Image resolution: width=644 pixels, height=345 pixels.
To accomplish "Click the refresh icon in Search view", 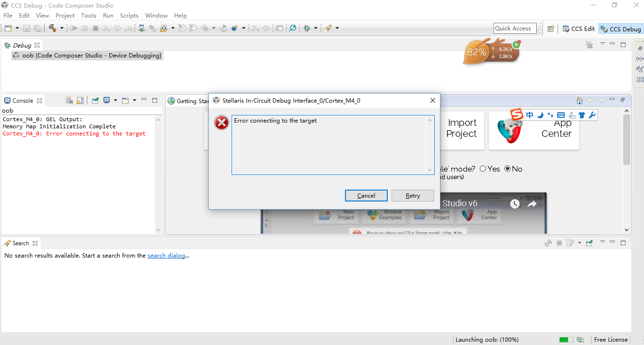I will (x=548, y=243).
